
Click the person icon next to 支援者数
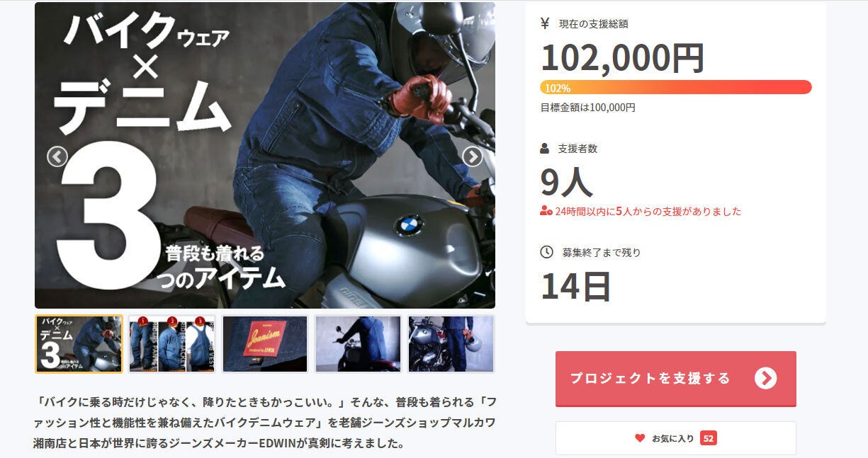(545, 149)
